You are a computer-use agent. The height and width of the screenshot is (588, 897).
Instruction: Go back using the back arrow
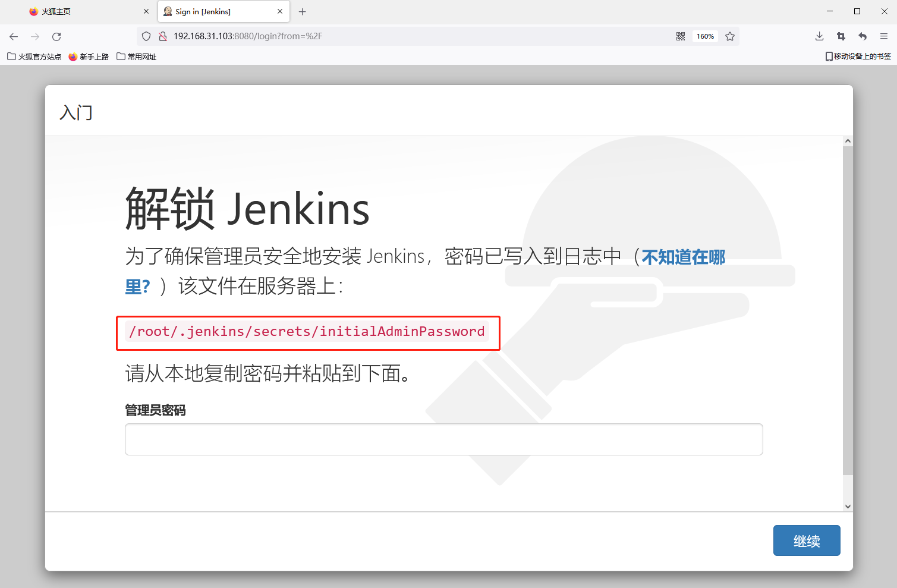pyautogui.click(x=14, y=36)
